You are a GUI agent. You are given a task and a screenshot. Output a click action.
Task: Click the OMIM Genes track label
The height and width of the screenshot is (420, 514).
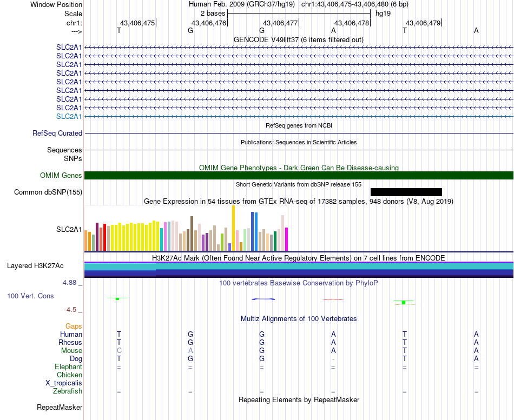coord(61,175)
